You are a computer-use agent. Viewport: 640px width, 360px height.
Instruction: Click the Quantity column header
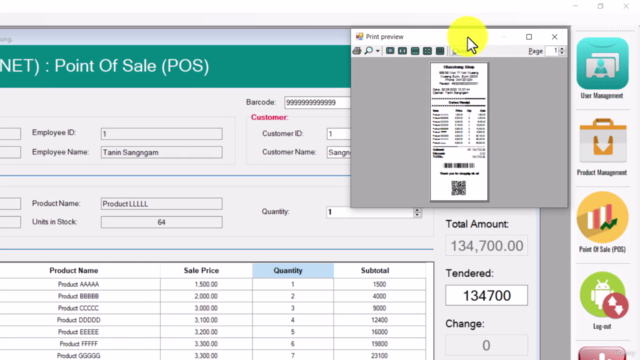pyautogui.click(x=293, y=271)
